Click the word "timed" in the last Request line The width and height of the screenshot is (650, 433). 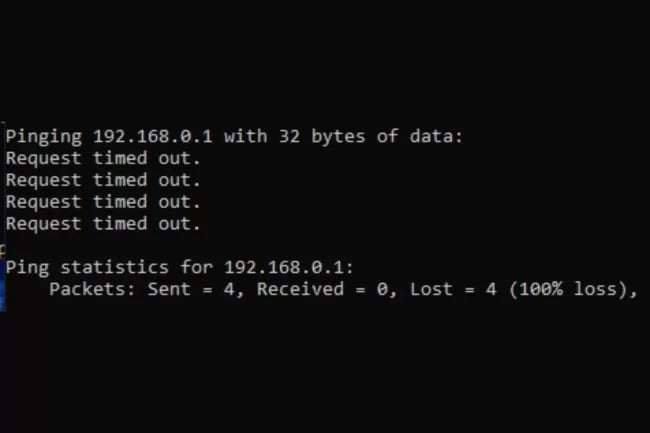pos(120,224)
